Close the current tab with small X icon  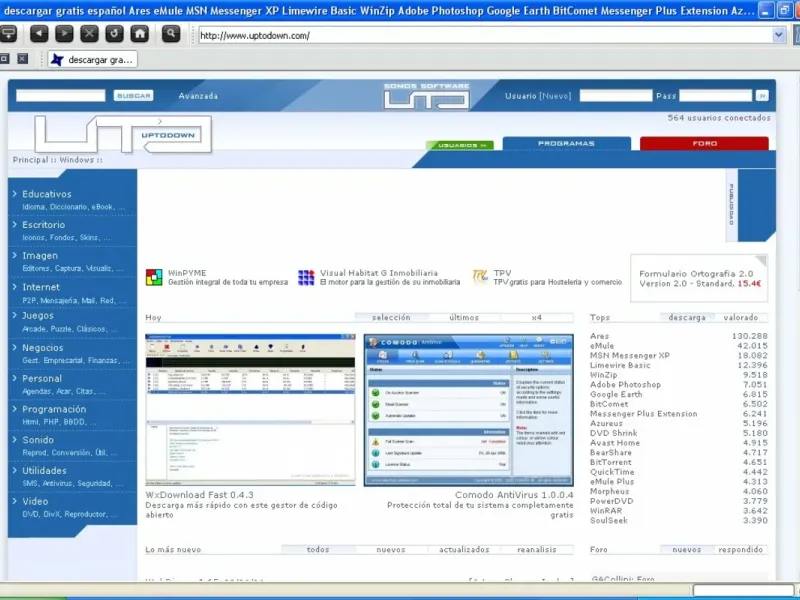[x=22, y=59]
